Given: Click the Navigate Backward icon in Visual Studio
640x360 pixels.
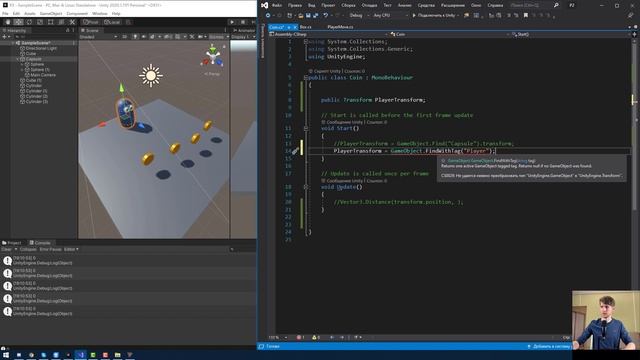Looking at the screenshot, I should [x=268, y=16].
